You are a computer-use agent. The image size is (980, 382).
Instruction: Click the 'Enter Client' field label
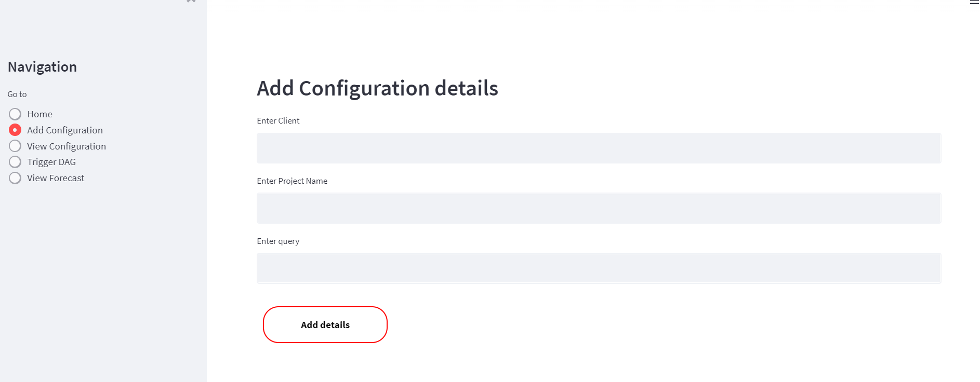click(278, 121)
